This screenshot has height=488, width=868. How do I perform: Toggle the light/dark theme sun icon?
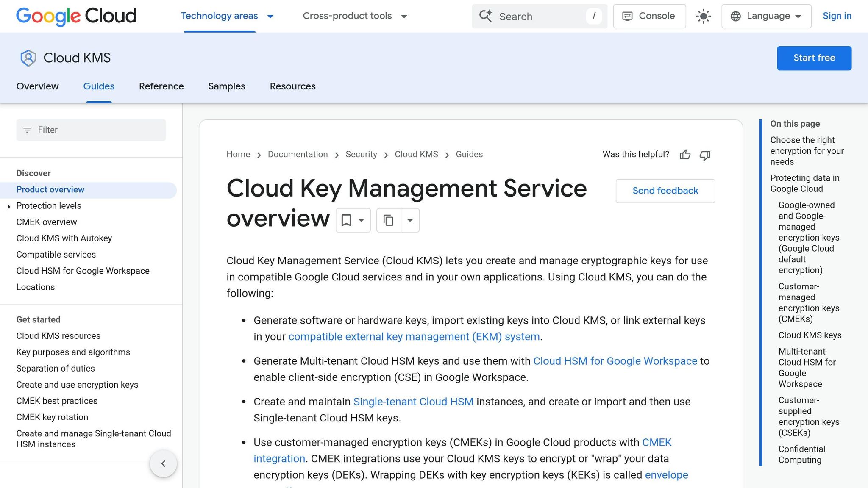(x=704, y=17)
